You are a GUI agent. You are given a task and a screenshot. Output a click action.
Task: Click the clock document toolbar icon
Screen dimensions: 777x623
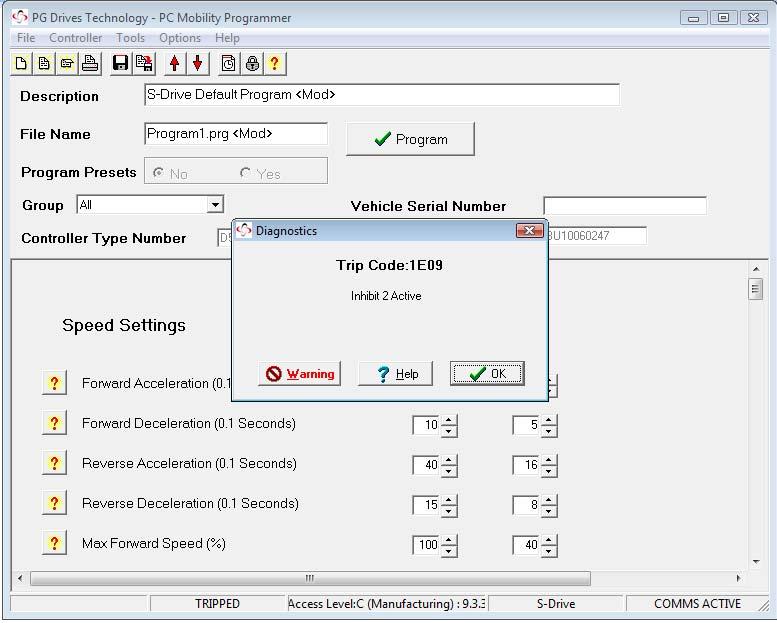tap(228, 63)
